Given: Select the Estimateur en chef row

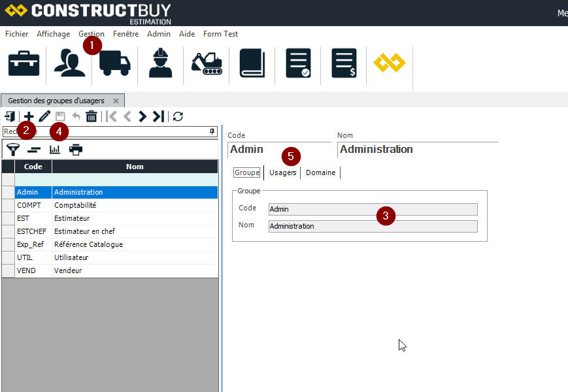Looking at the screenshot, I should tap(85, 231).
